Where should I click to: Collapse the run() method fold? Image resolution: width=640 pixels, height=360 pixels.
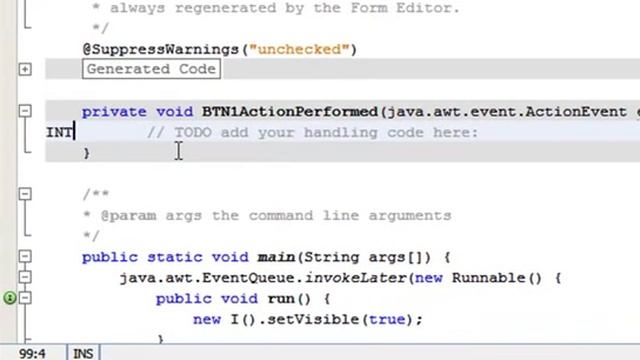click(x=25, y=298)
